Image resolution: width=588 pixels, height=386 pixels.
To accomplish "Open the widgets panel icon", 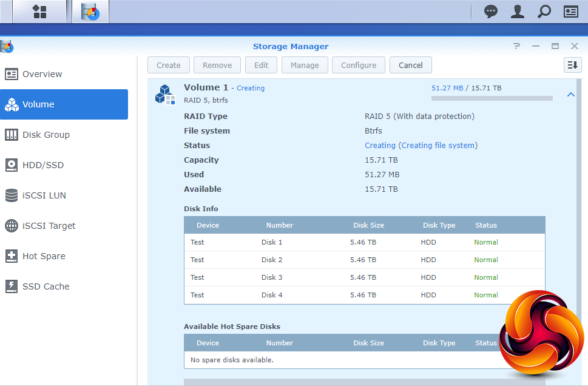I will [x=570, y=12].
